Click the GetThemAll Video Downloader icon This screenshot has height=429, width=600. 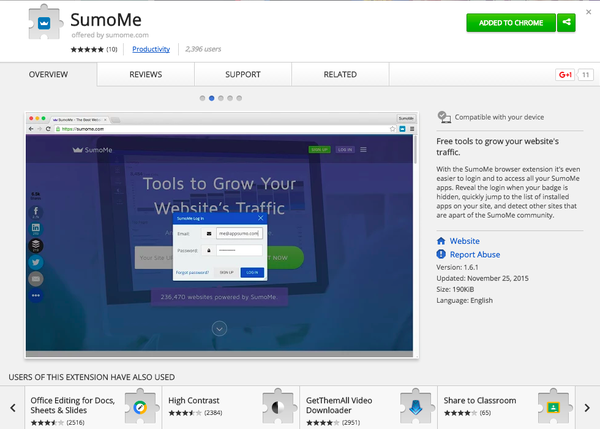[416, 407]
